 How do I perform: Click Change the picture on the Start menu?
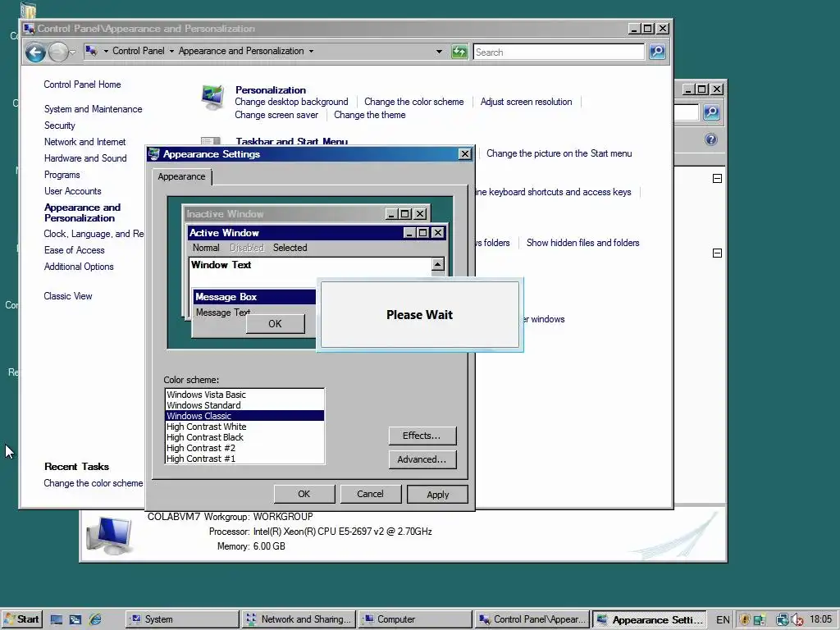click(x=559, y=153)
